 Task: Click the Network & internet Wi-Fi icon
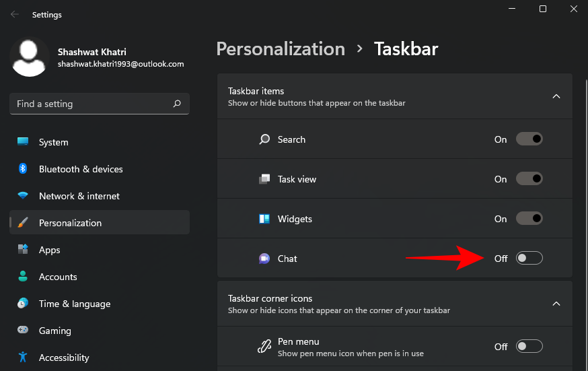coord(23,196)
